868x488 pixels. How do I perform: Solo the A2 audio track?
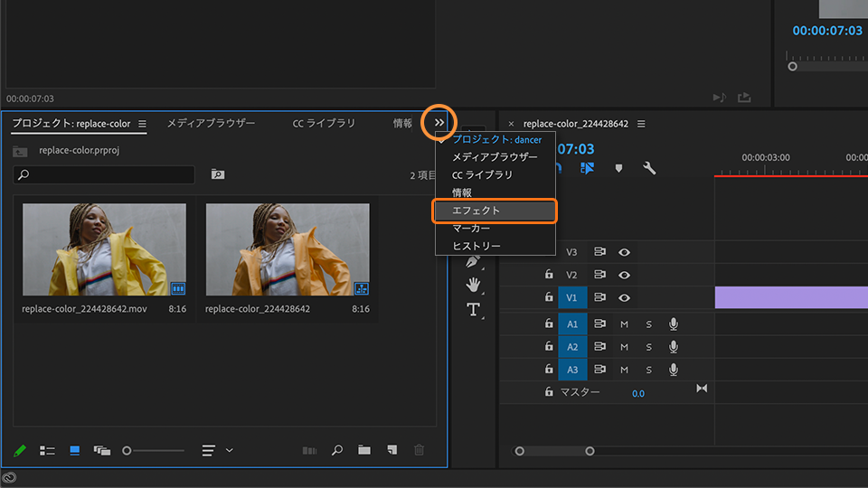click(648, 347)
